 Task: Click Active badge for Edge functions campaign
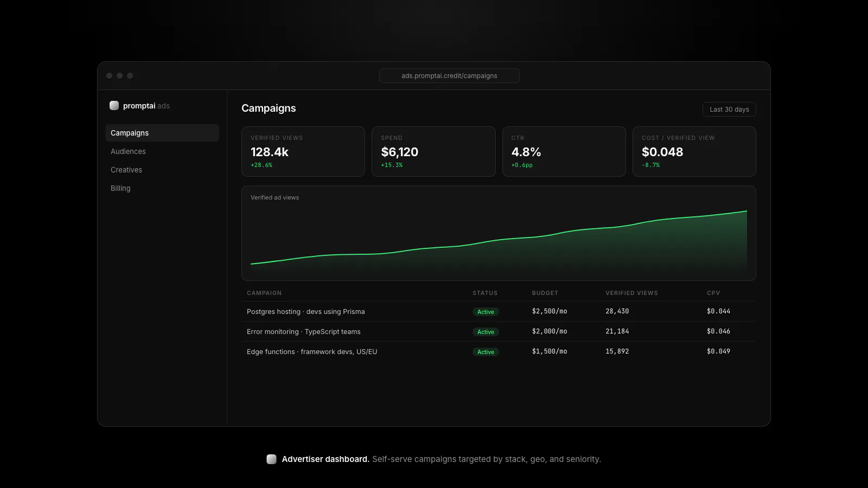point(486,352)
